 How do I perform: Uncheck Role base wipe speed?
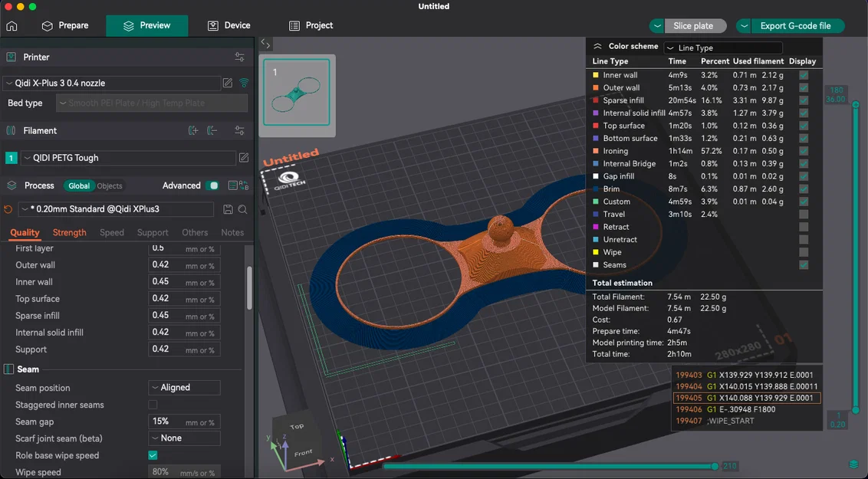[153, 455]
